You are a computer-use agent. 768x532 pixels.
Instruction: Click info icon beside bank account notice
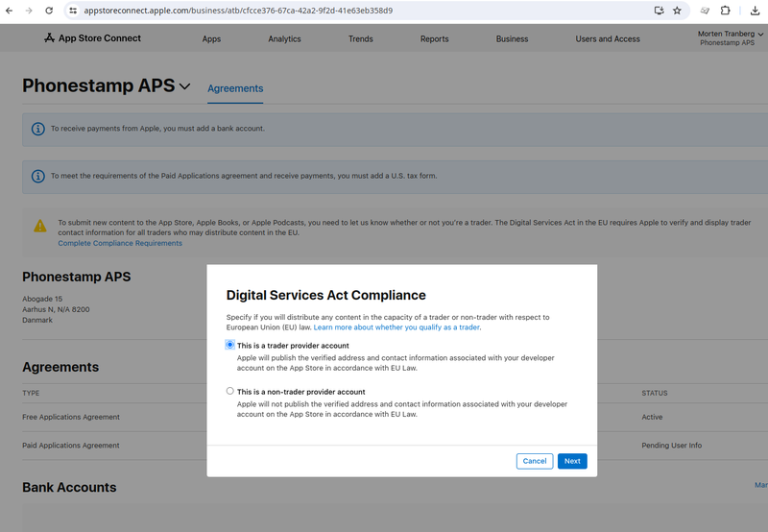click(x=38, y=129)
